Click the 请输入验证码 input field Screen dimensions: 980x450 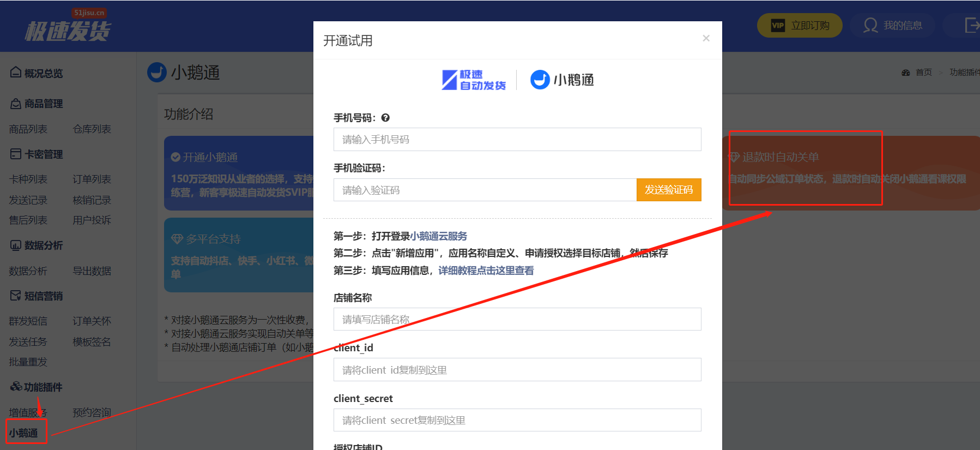[x=485, y=190]
